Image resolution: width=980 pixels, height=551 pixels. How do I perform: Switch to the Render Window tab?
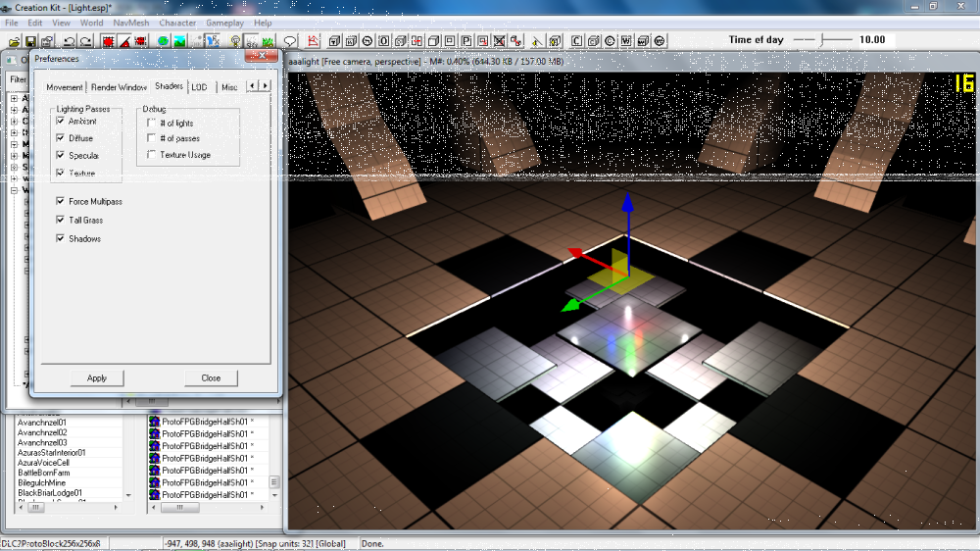pos(119,87)
